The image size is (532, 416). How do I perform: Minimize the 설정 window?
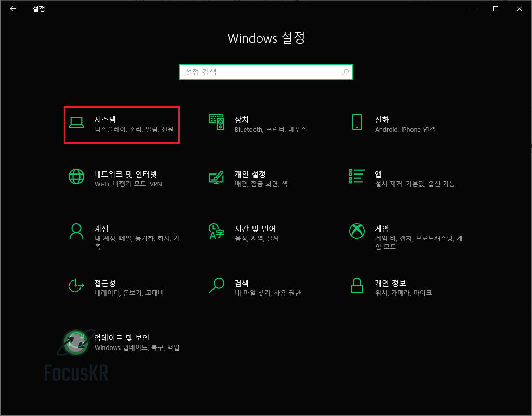coord(472,9)
